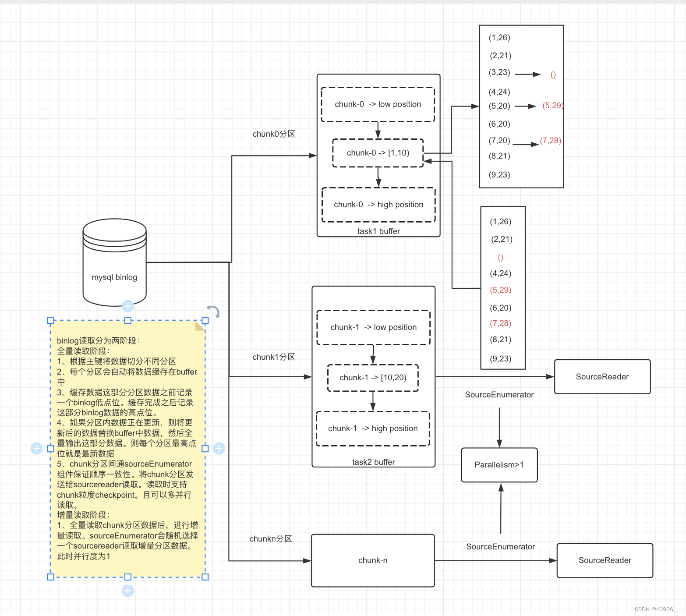Select the lower SourceReader box

[x=605, y=560]
